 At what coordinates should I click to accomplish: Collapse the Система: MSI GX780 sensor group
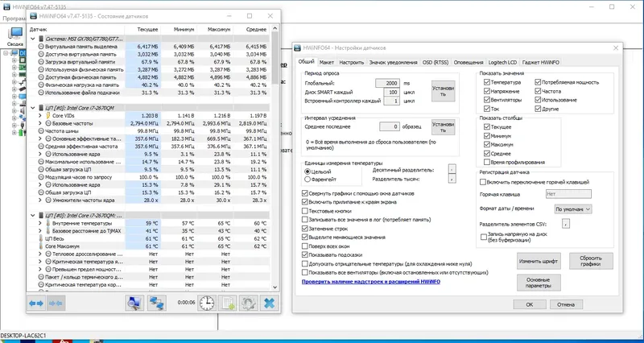(33, 39)
